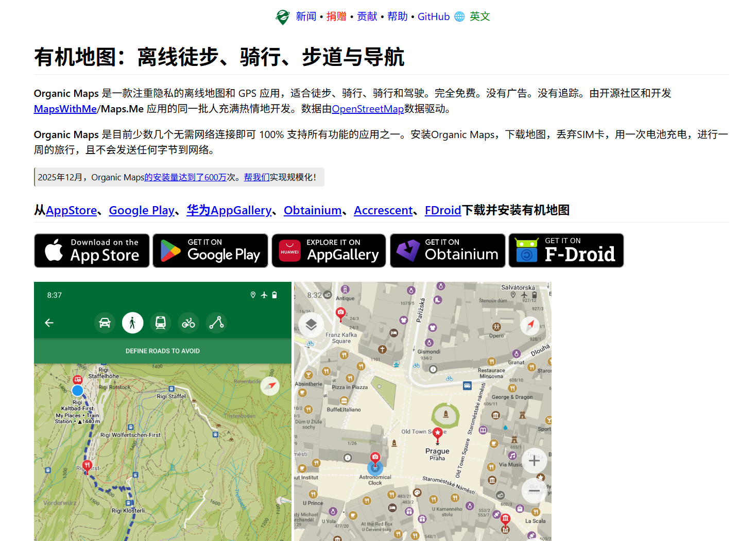This screenshot has width=756, height=541.
Task: Switch language to 英文
Action: click(x=480, y=16)
